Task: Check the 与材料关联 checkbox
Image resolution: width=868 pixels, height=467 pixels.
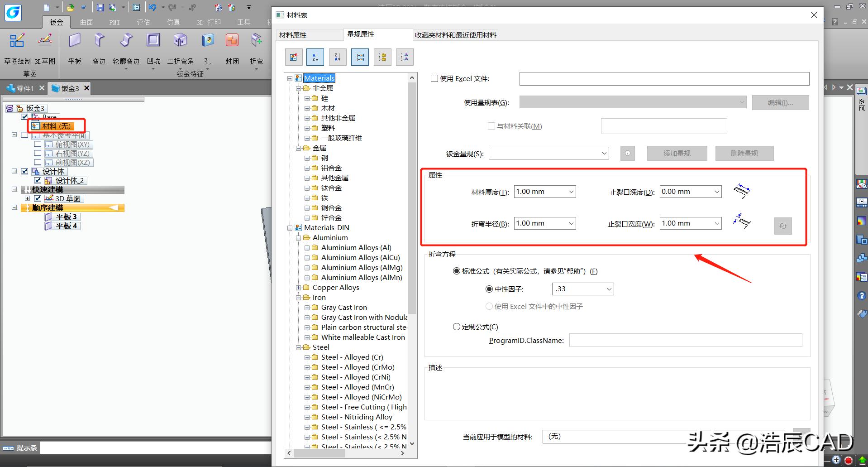Action: [x=491, y=126]
